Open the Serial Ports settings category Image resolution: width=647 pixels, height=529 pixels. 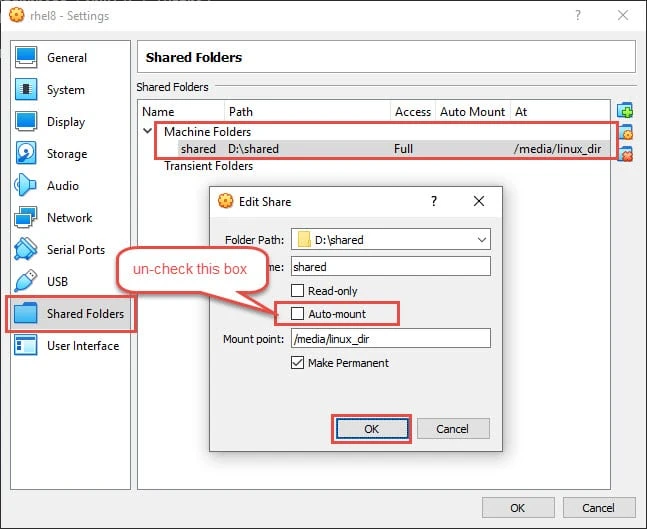[70, 249]
